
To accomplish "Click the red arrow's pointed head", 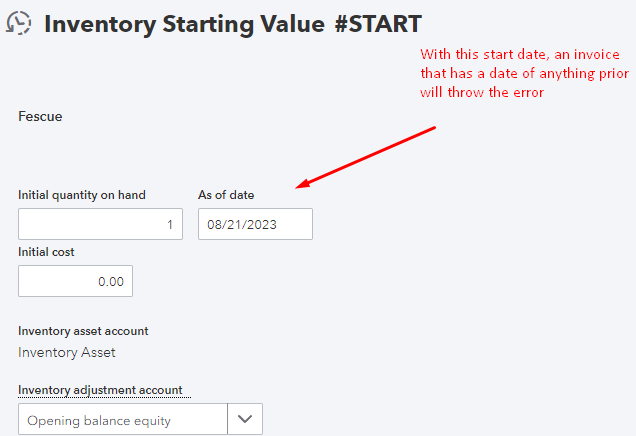I will click(x=301, y=185).
